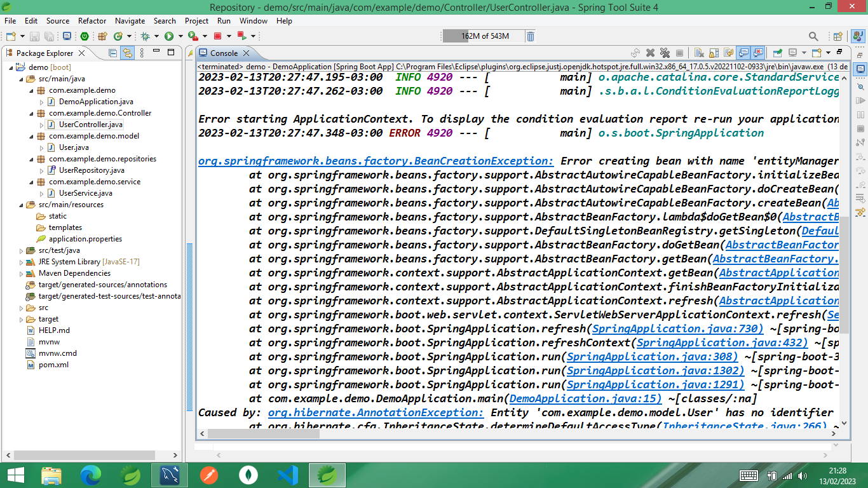Screen dimensions: 868x488
Task: Click the heap status memory bar
Action: tap(484, 36)
